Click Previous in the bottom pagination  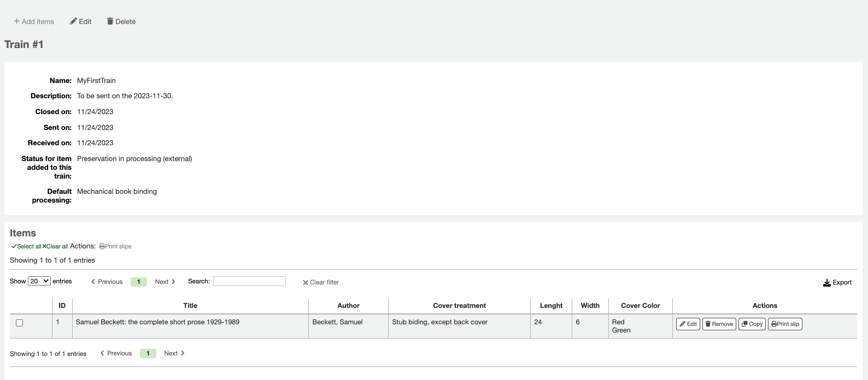(116, 353)
